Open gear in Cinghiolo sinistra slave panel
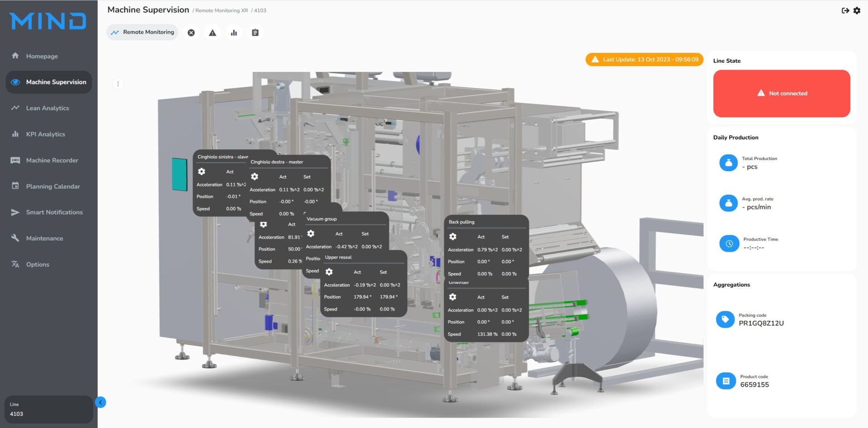 pos(202,172)
